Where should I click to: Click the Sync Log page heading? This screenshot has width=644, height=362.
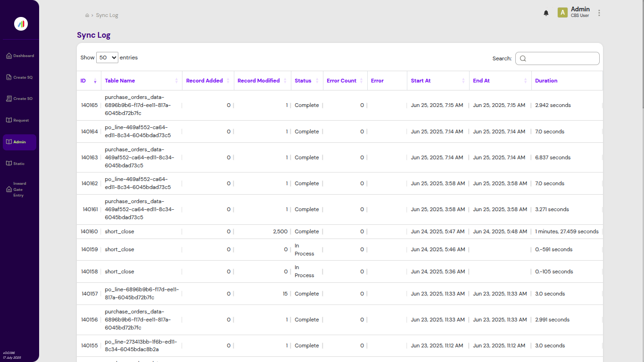click(x=94, y=35)
